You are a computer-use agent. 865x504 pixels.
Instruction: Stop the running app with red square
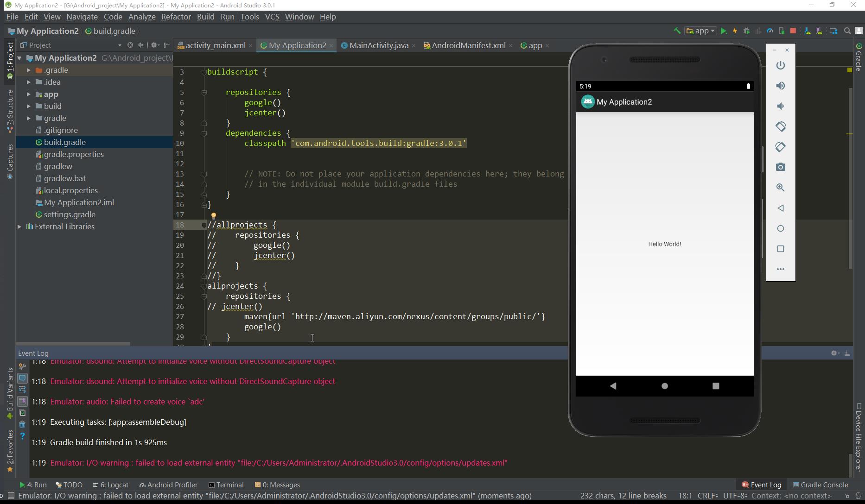793,31
